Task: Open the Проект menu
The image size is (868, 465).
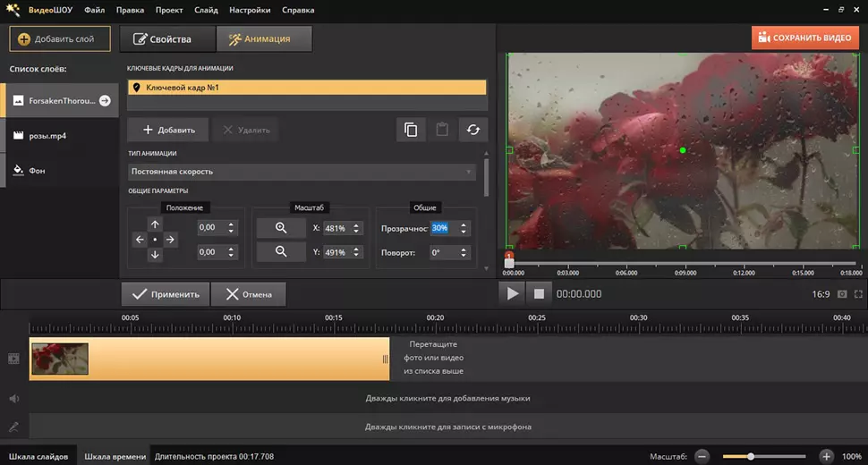Action: coord(169,10)
